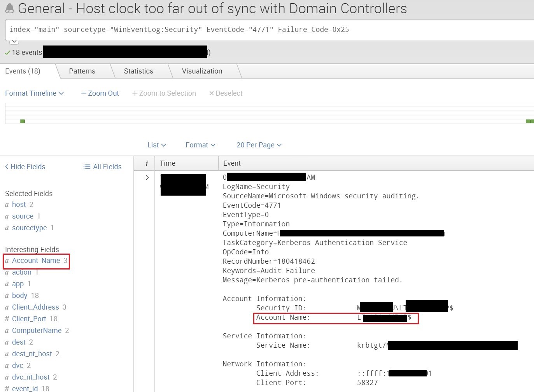Viewport: 534px width, 392px height.
Task: Open the Format Timeline dropdown
Action: (34, 93)
